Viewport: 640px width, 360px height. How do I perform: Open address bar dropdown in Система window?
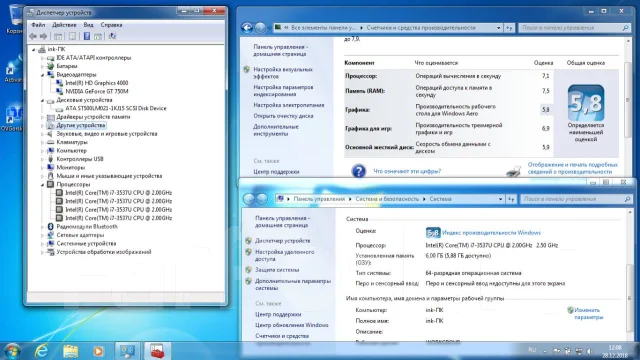click(x=500, y=199)
